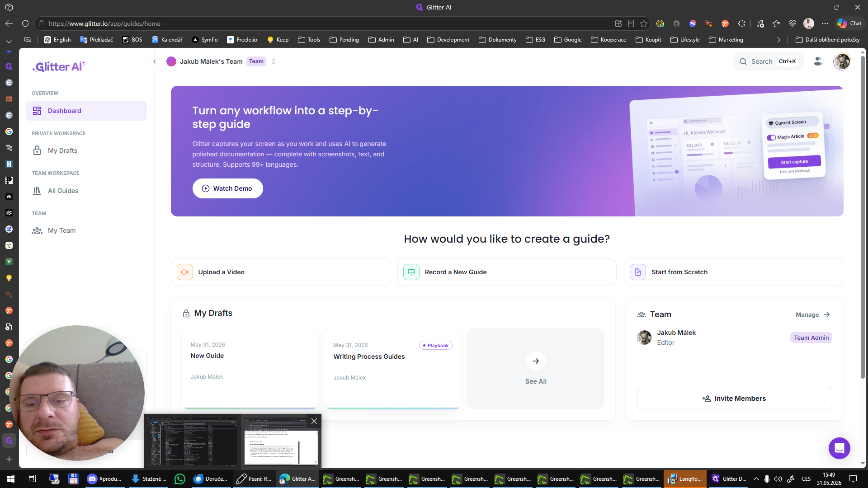The image size is (868, 488).
Task: Click the Manage team link
Action: point(813,314)
